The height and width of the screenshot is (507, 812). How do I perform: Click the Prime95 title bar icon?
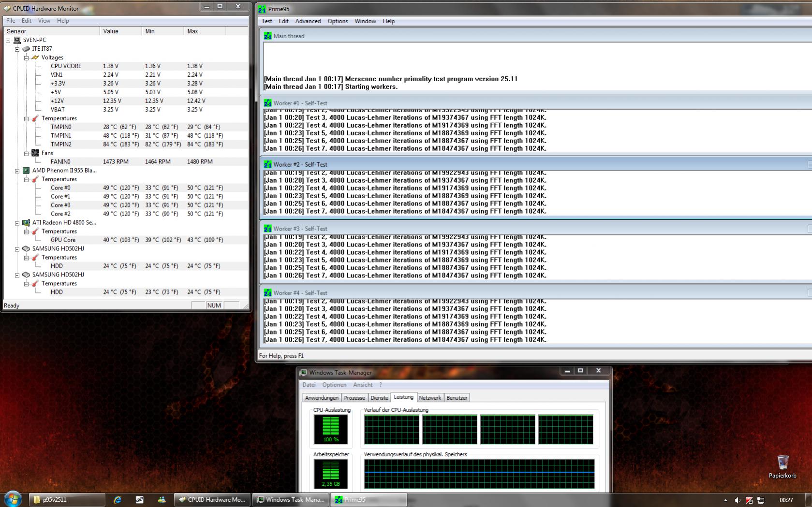pos(262,9)
